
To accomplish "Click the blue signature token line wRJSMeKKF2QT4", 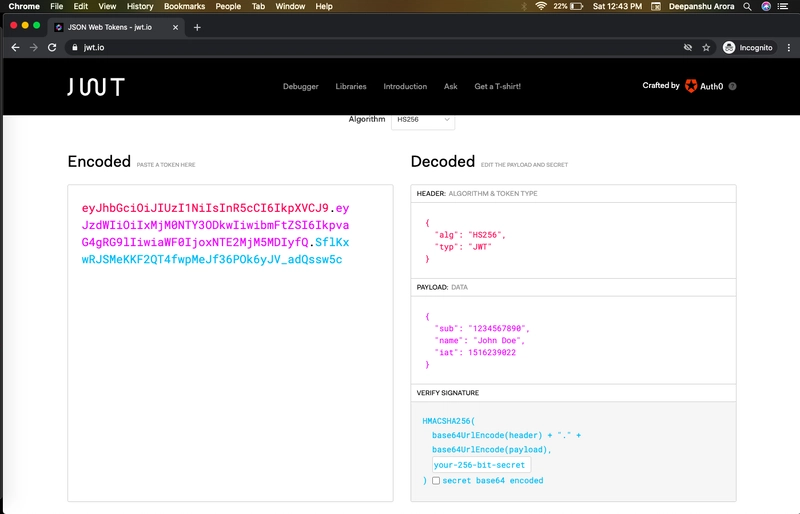I will point(212,259).
